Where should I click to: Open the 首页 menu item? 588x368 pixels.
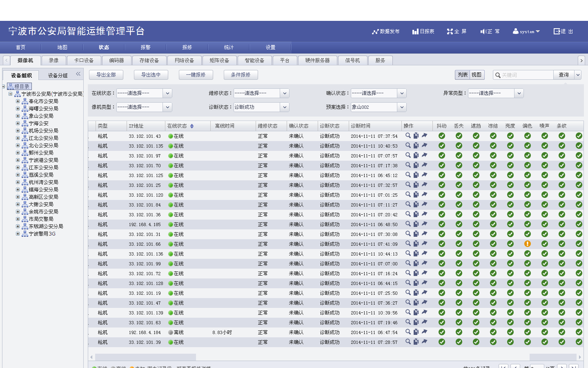[x=20, y=47]
